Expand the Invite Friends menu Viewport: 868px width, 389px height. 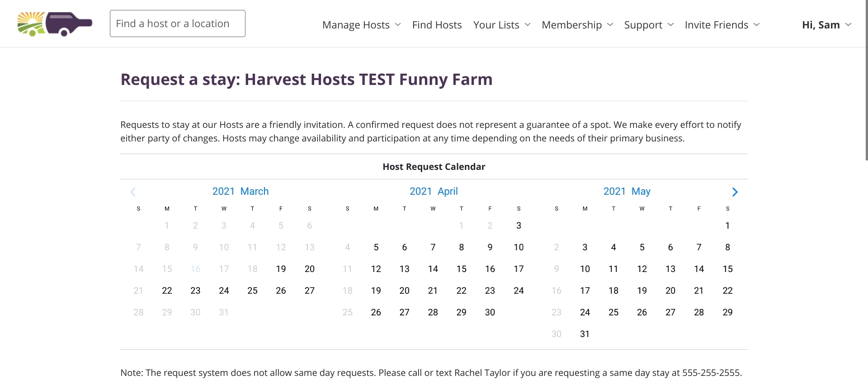pos(722,25)
